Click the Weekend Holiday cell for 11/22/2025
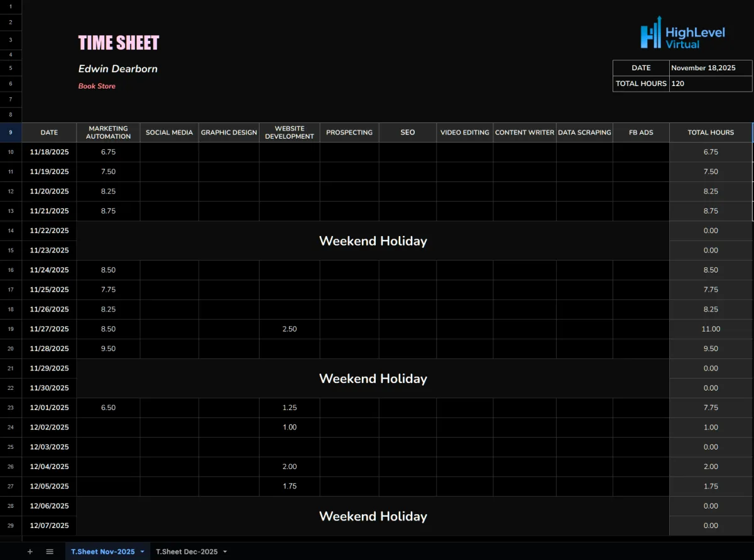The width and height of the screenshot is (754, 560). click(x=373, y=240)
